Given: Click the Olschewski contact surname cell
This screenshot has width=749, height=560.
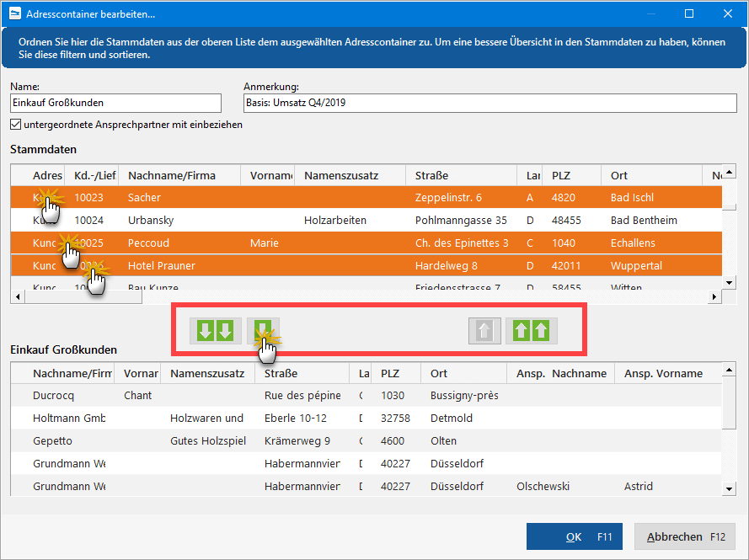Looking at the screenshot, I should (x=543, y=486).
